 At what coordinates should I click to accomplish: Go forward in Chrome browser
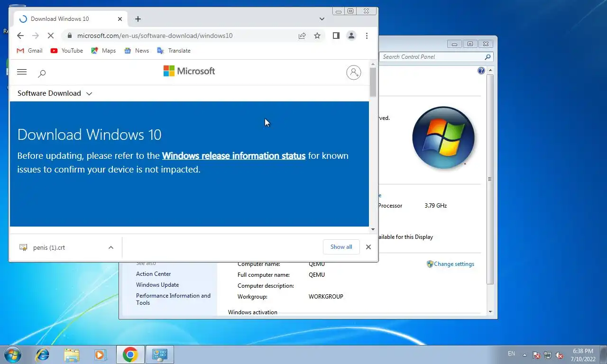coord(35,36)
